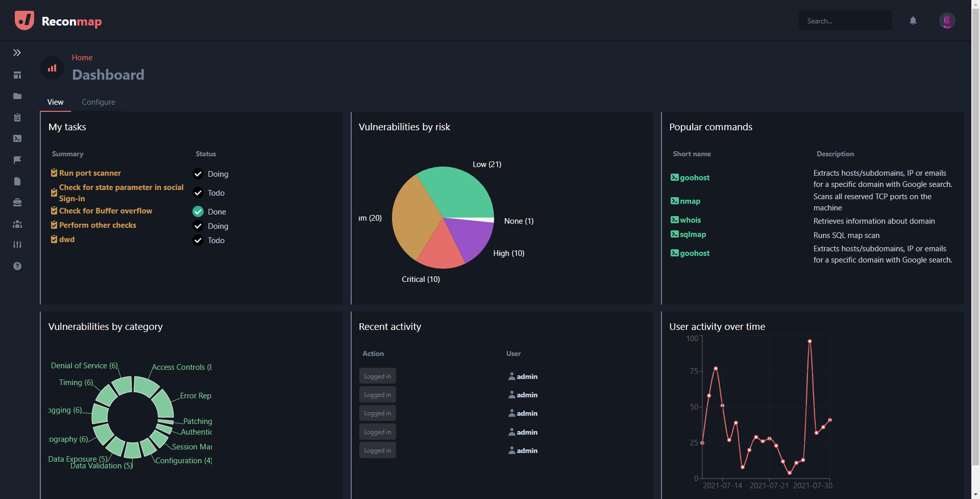
Task: Open the vulnerabilities flag icon in sidebar
Action: tap(17, 160)
